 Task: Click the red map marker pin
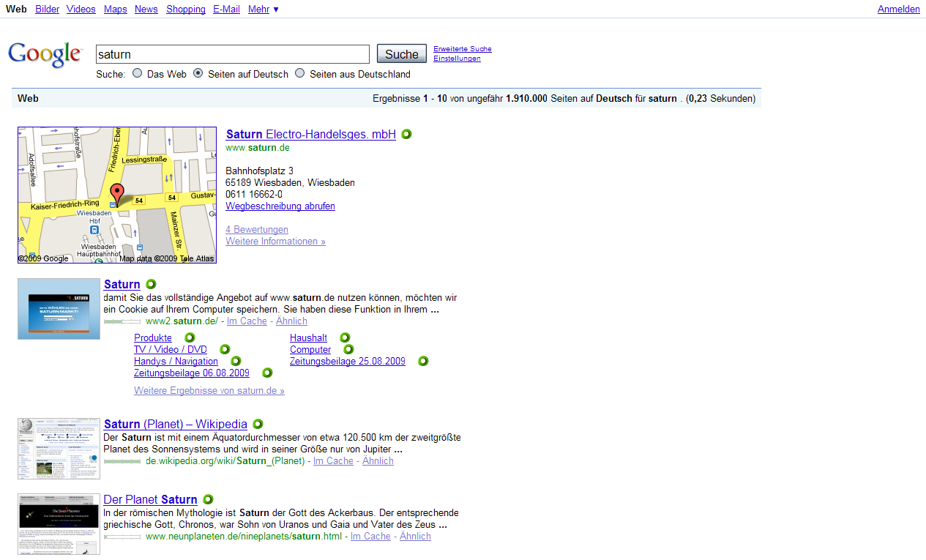point(116,194)
